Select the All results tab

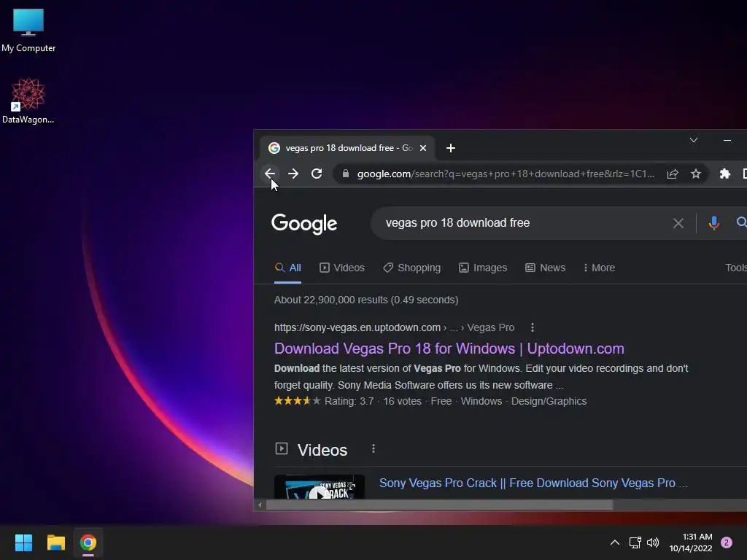point(287,268)
